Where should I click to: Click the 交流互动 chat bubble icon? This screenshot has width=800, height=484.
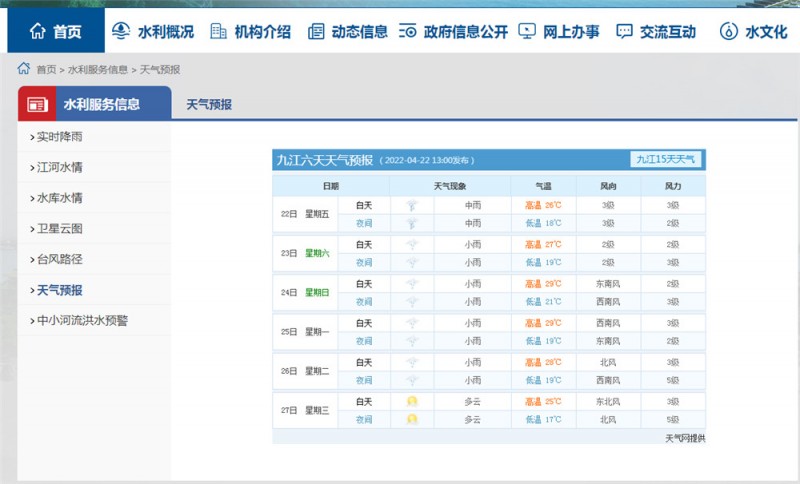(625, 31)
